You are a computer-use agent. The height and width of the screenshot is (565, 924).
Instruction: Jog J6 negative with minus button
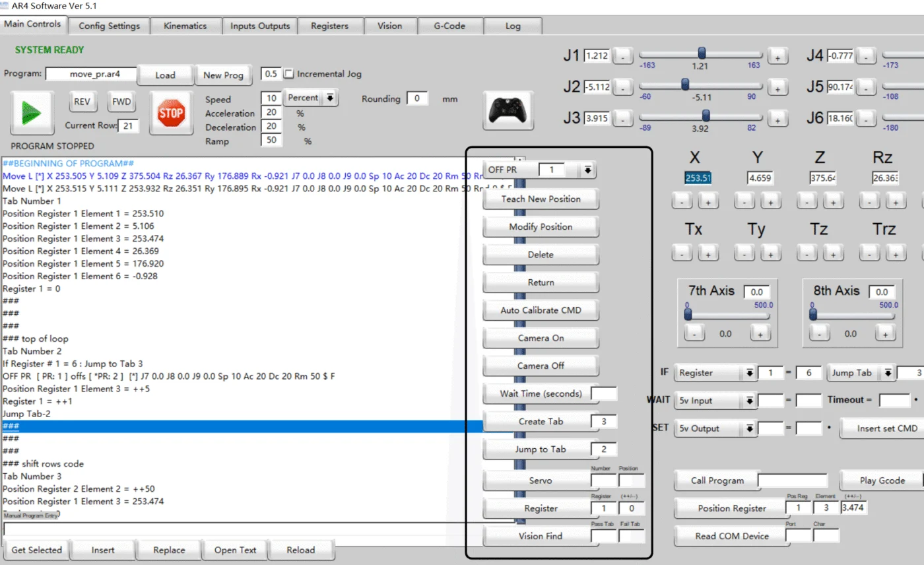(867, 119)
